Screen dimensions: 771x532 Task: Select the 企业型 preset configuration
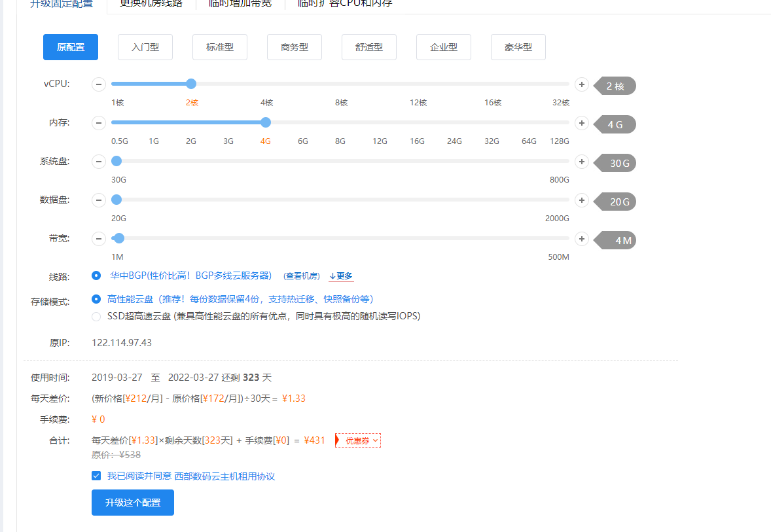point(443,47)
